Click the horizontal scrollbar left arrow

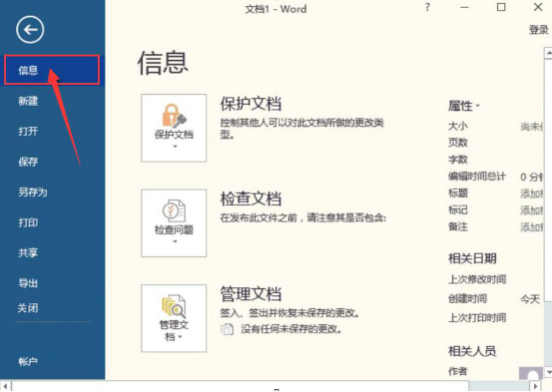pyautogui.click(x=5, y=386)
